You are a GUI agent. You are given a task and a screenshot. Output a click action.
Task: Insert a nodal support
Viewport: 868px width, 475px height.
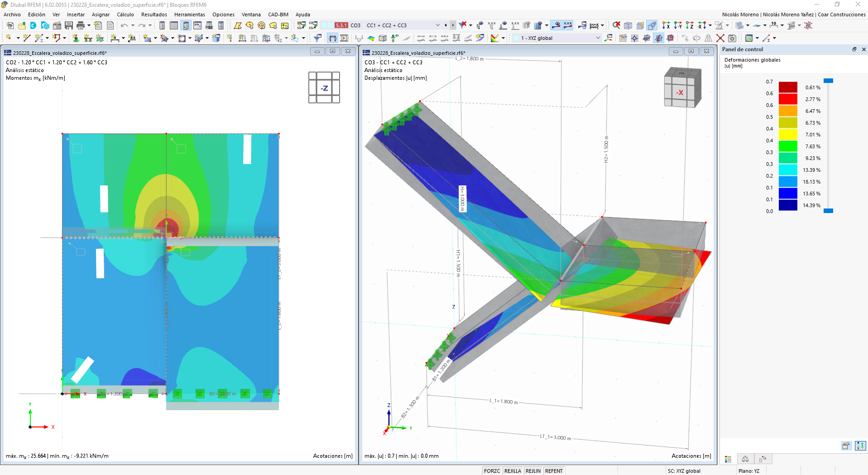click(76, 38)
